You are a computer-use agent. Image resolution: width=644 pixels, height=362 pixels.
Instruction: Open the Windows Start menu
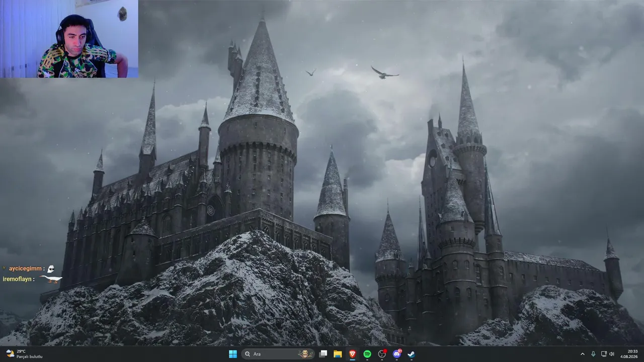(x=233, y=354)
